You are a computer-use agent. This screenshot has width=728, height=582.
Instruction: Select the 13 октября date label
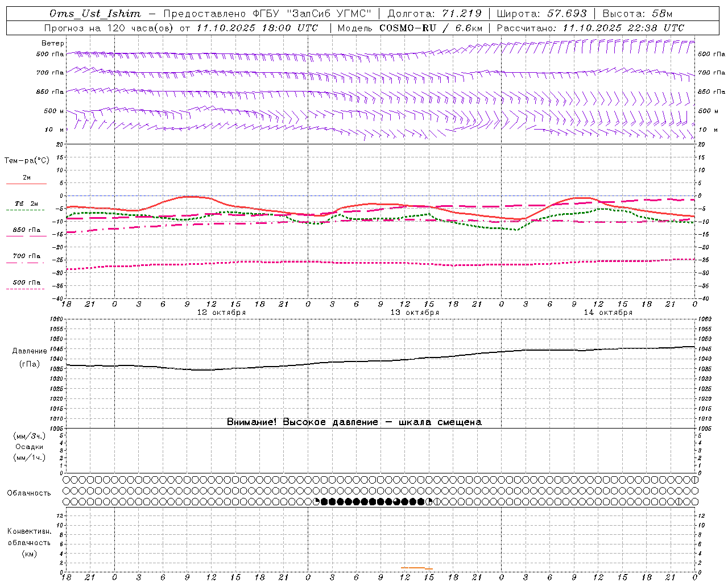[415, 313]
